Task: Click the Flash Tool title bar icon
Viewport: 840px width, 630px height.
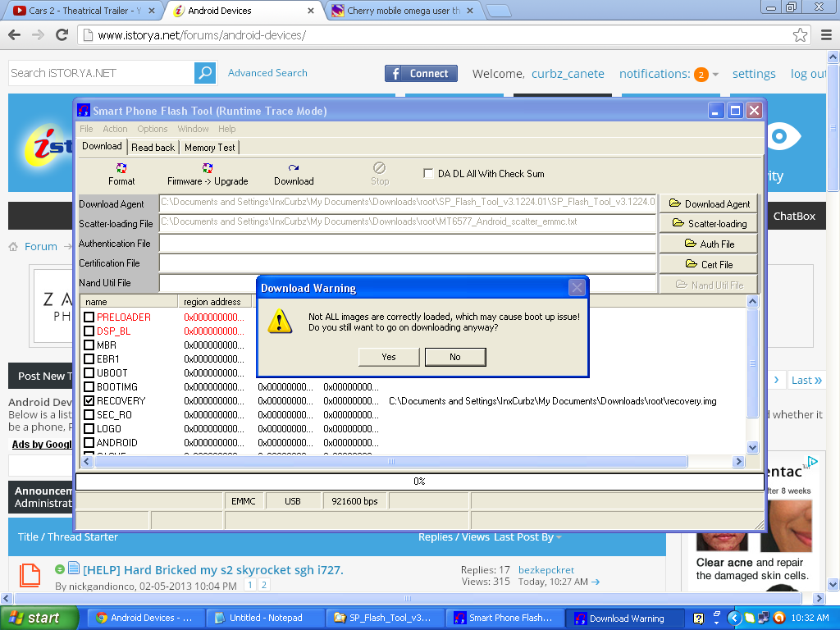Action: (84, 111)
